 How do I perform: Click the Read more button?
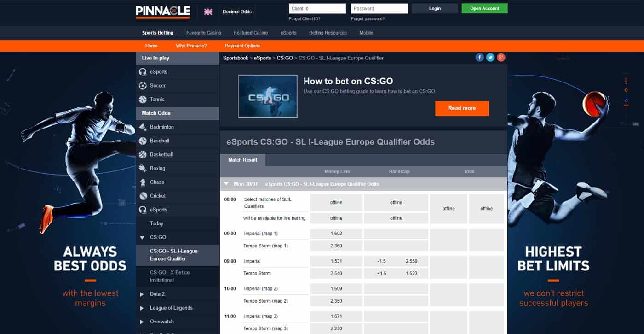pos(462,108)
